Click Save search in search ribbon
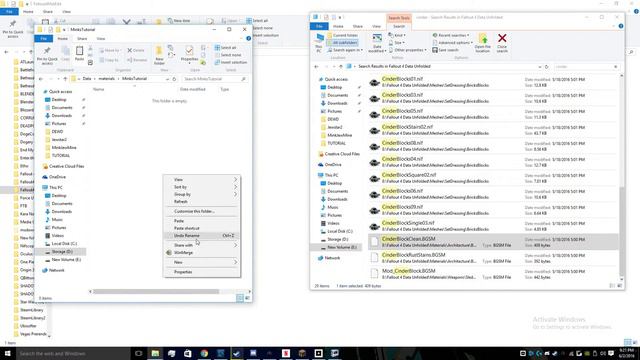 click(445, 50)
